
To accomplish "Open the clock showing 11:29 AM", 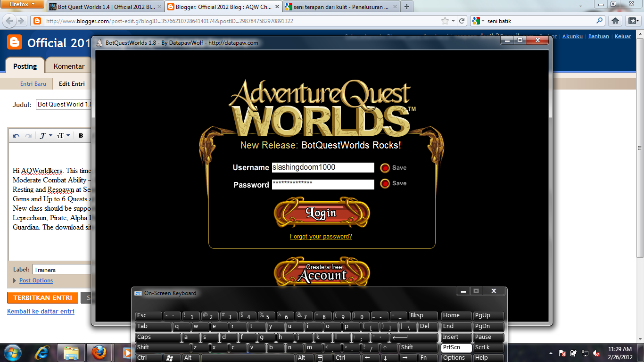I will click(x=620, y=353).
